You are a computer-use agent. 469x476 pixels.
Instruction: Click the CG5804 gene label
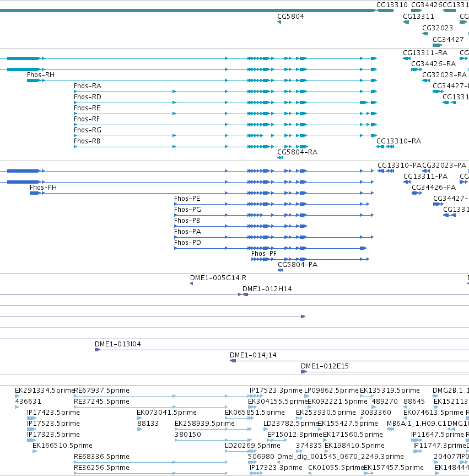(x=290, y=17)
